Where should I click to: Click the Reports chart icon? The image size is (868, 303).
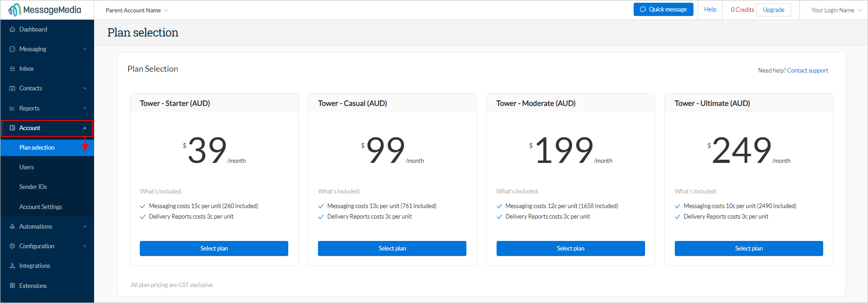[x=12, y=108]
